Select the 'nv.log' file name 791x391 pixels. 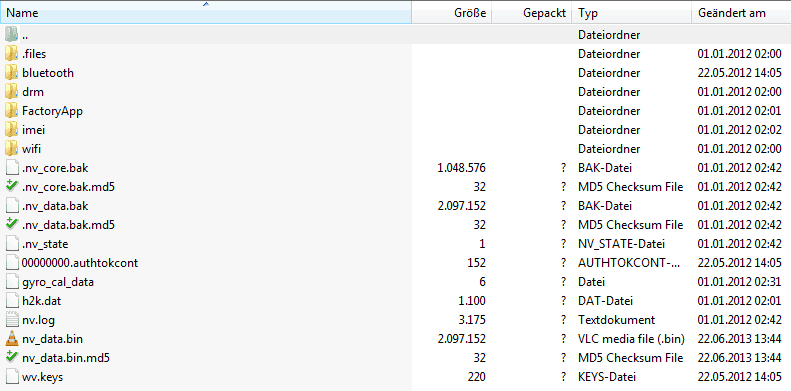[38, 320]
